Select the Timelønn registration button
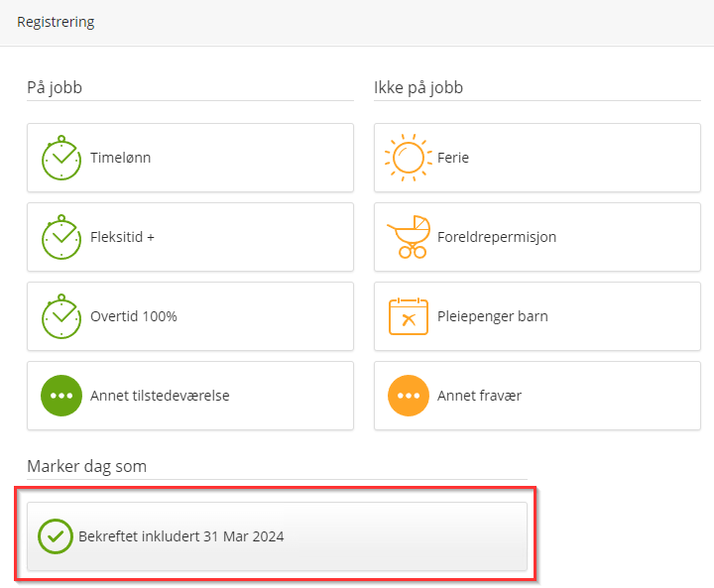The width and height of the screenshot is (714, 588). (190, 158)
